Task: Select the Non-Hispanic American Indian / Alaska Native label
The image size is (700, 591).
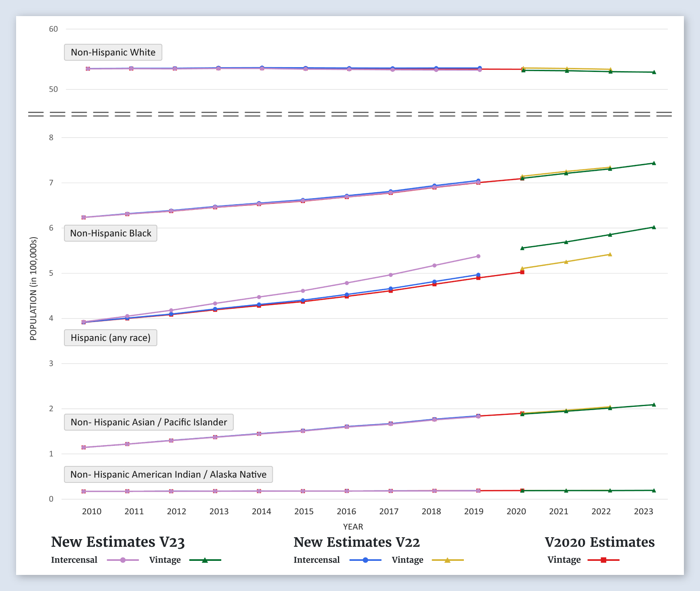Action: coord(168,474)
